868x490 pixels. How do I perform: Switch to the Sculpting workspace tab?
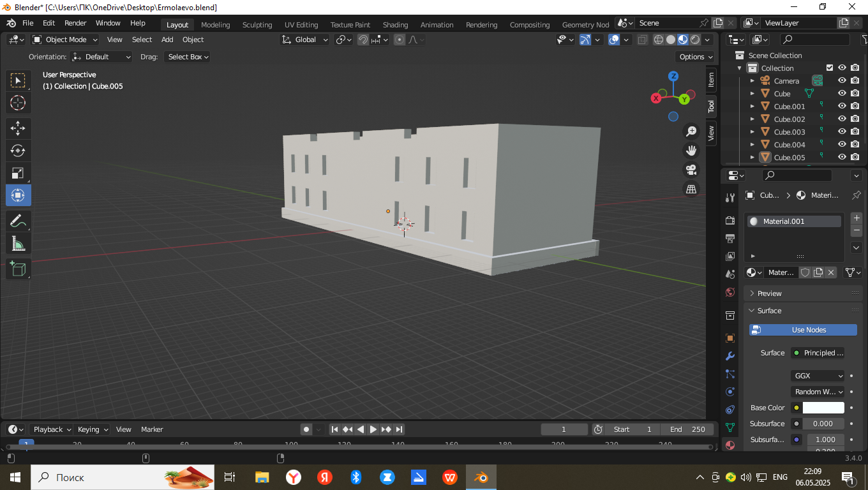coord(257,25)
